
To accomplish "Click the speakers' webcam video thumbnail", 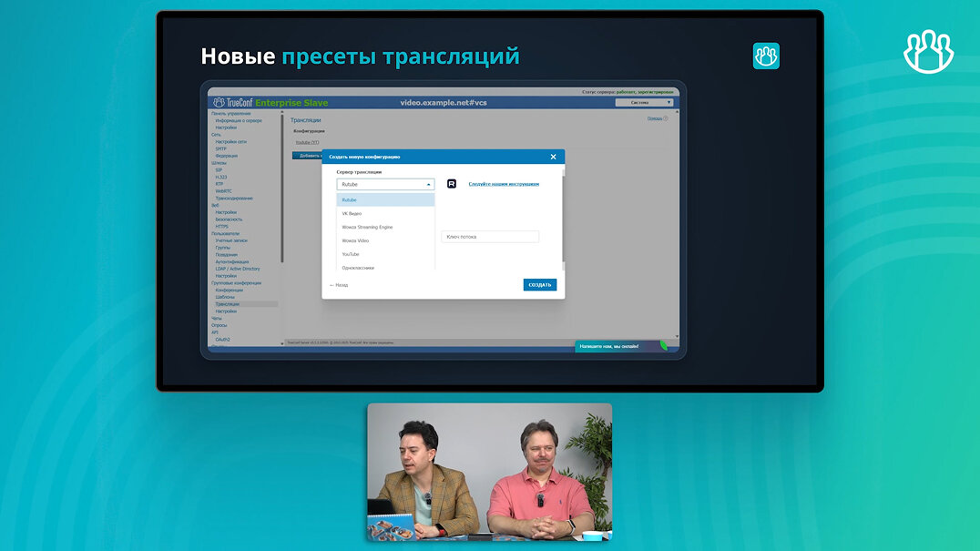I will (489, 472).
